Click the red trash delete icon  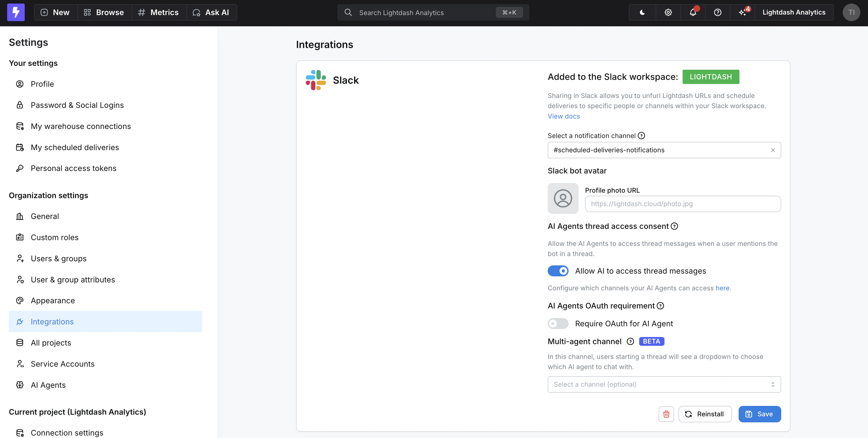tap(666, 414)
